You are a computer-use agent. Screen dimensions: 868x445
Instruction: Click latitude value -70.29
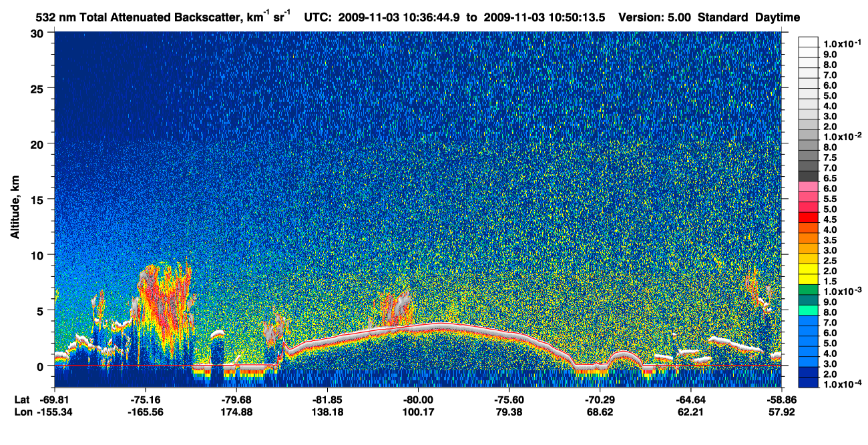click(599, 400)
